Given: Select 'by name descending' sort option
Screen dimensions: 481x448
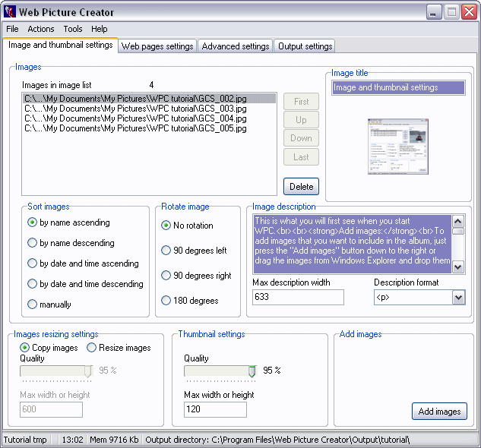Looking at the screenshot, I should (x=33, y=243).
